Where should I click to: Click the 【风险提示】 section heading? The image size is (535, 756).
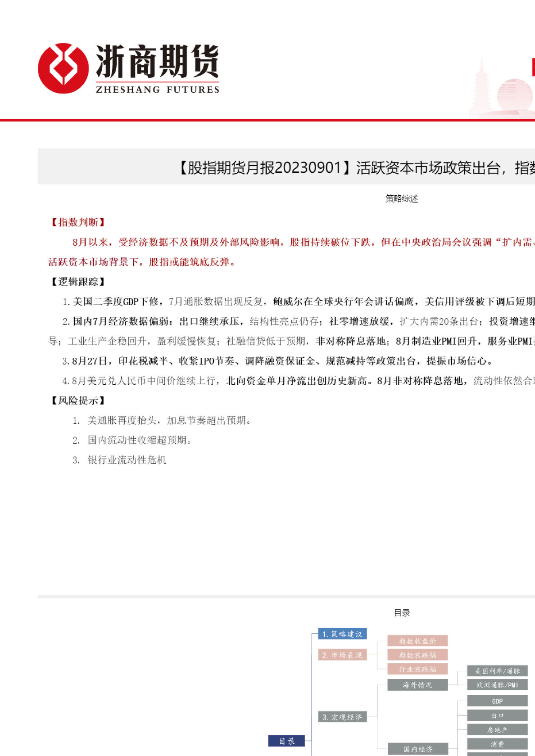pyautogui.click(x=77, y=400)
